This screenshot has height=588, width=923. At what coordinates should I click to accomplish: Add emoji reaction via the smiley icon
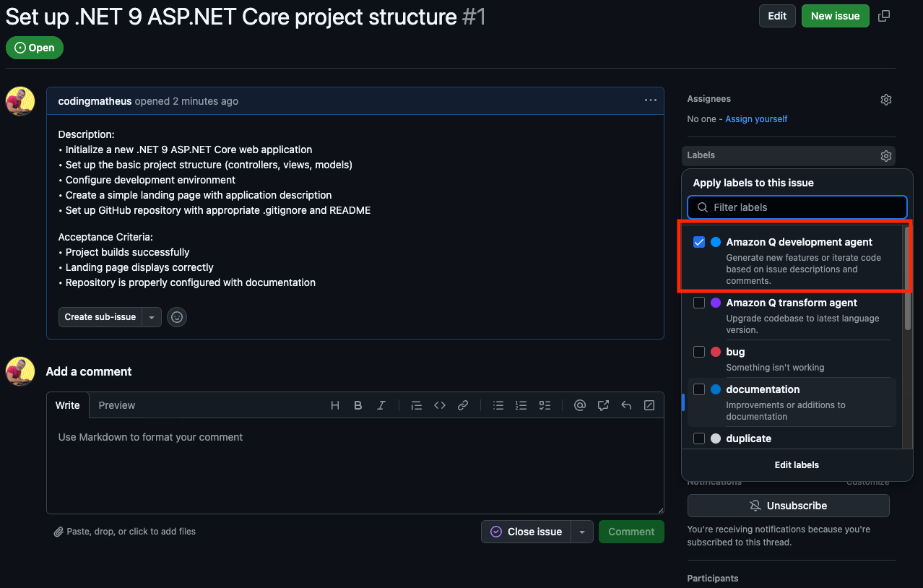(x=177, y=317)
